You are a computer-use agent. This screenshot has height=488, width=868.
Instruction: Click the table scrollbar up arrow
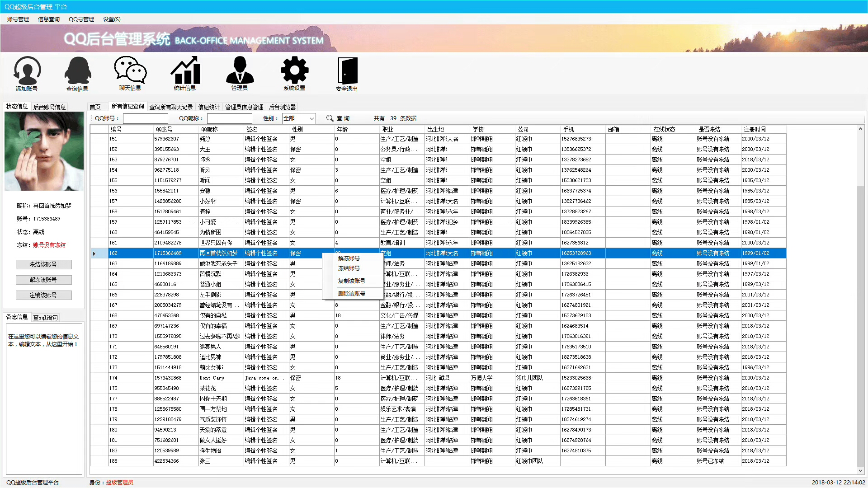click(860, 129)
